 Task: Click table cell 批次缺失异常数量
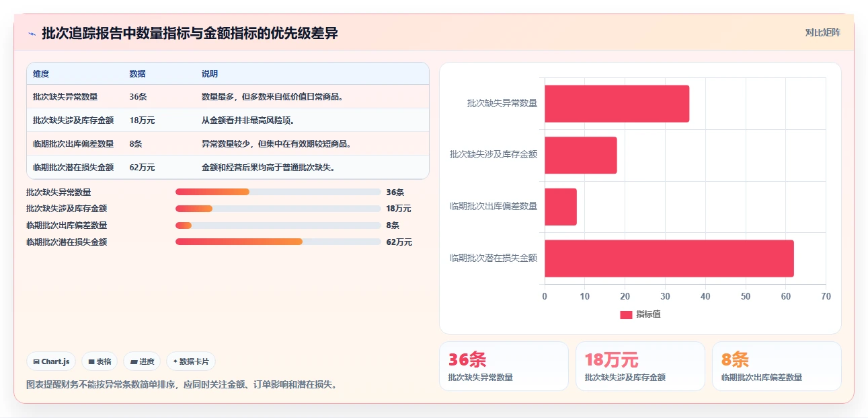pyautogui.click(x=65, y=97)
